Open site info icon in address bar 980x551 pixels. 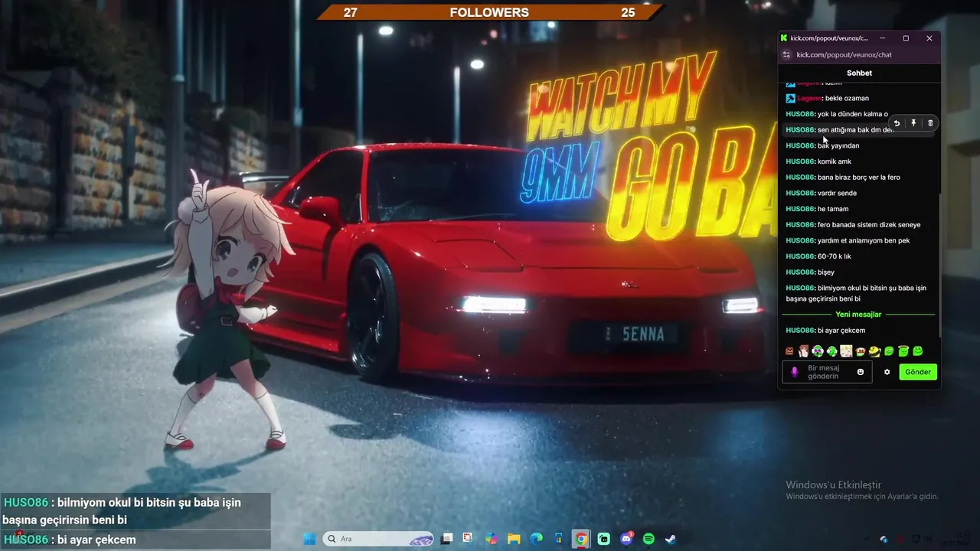pyautogui.click(x=786, y=55)
